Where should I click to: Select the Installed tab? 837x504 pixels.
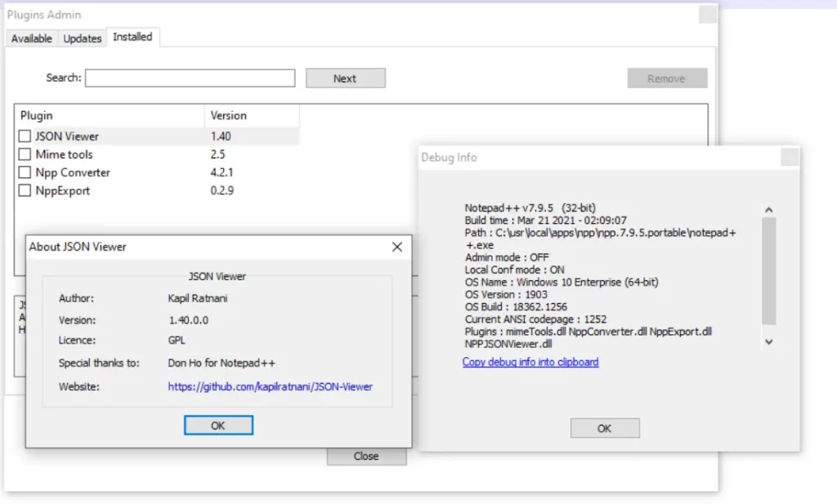pyautogui.click(x=132, y=37)
